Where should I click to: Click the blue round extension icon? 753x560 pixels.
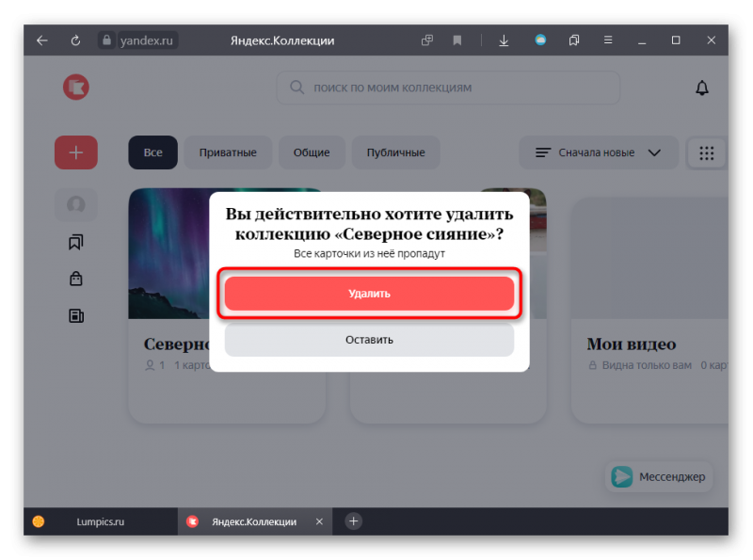point(540,40)
